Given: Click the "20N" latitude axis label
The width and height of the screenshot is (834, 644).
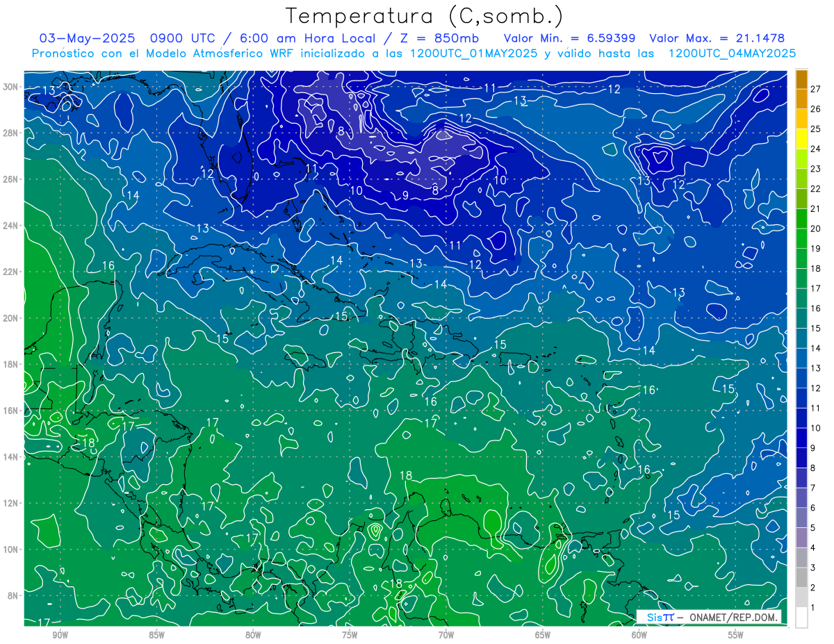Looking at the screenshot, I should (11, 318).
